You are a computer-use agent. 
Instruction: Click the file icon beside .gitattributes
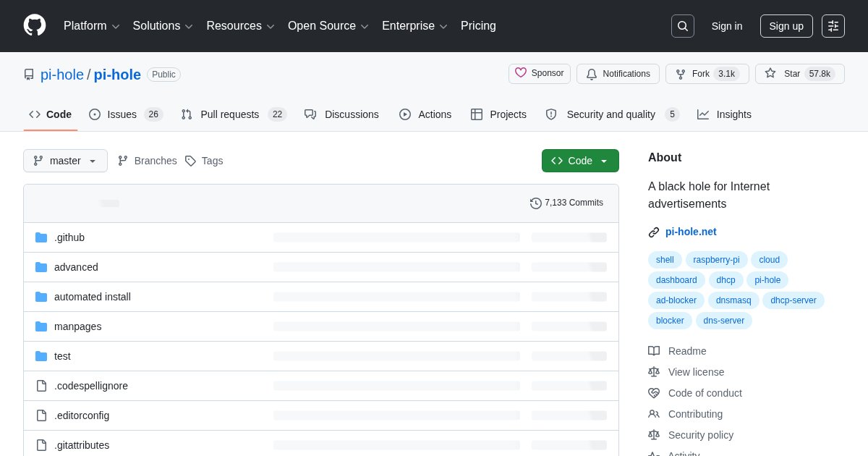pyautogui.click(x=41, y=445)
